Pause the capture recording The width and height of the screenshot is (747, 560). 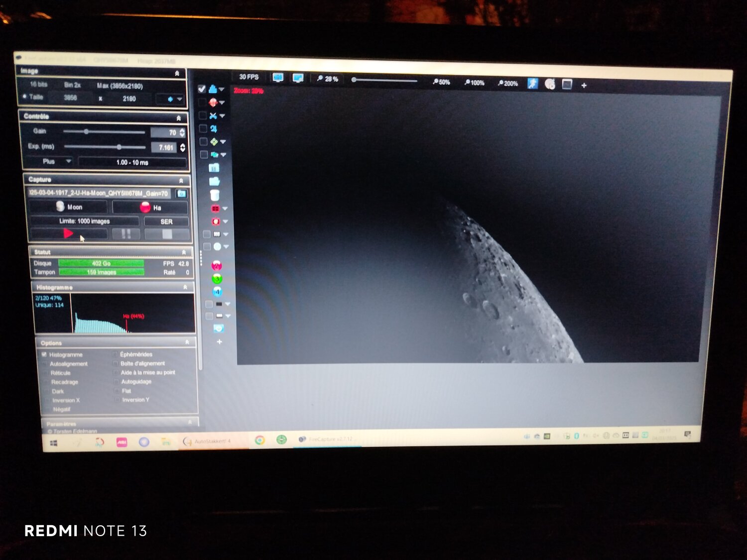pyautogui.click(x=126, y=234)
